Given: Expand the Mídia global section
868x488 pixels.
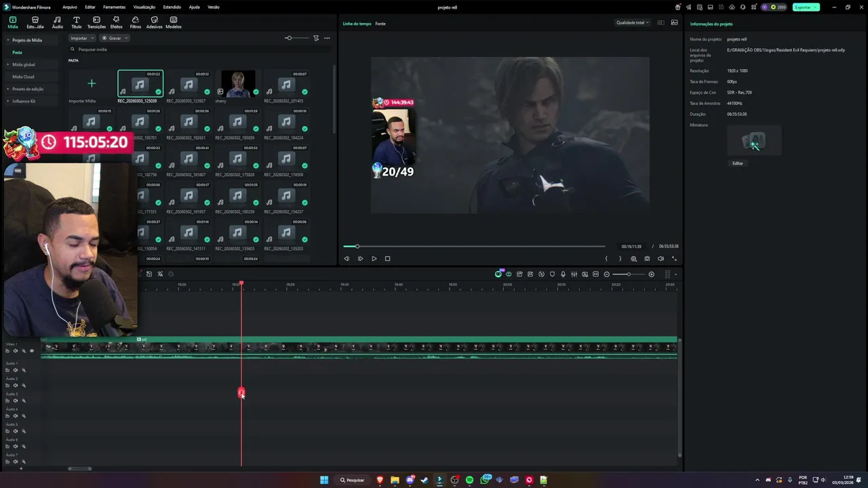Looking at the screenshot, I should (8, 64).
